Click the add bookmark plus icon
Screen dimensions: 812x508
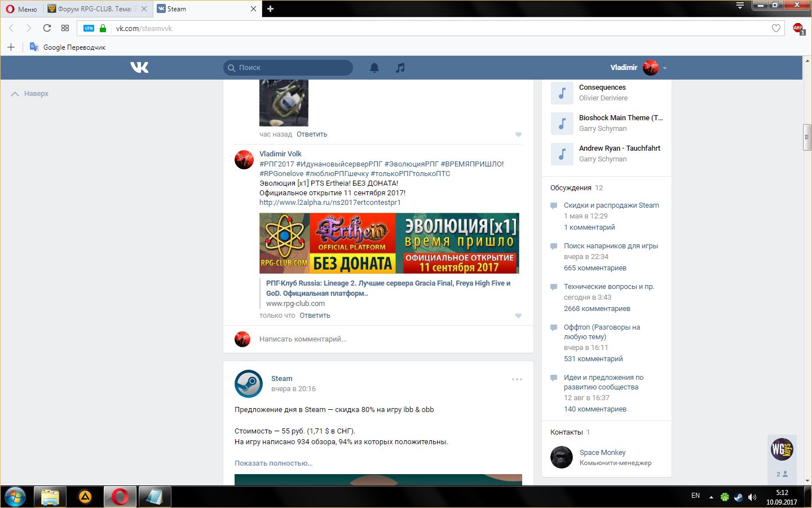11,47
